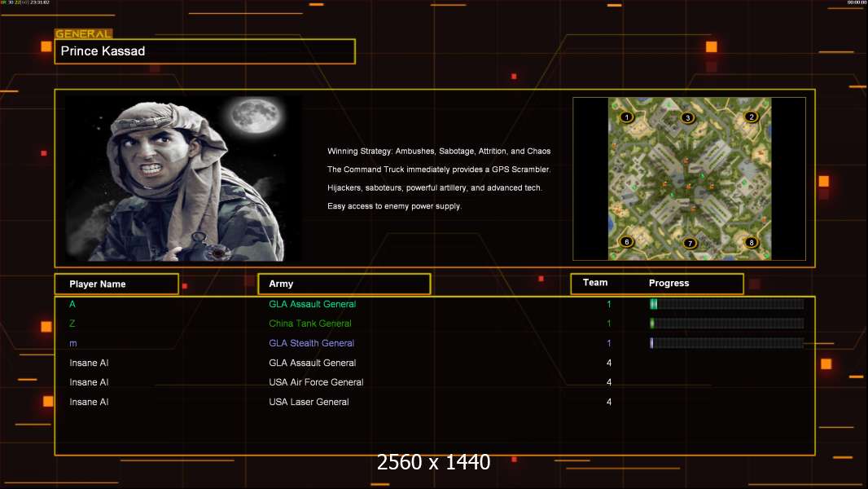Screen dimensions: 868x489
Task: Click the Player Name column header
Action: (98, 284)
